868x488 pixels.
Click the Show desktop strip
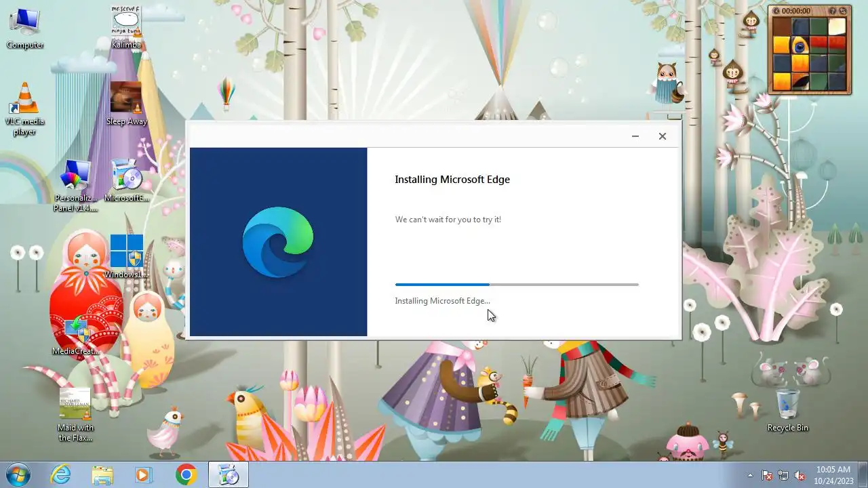pos(863,475)
